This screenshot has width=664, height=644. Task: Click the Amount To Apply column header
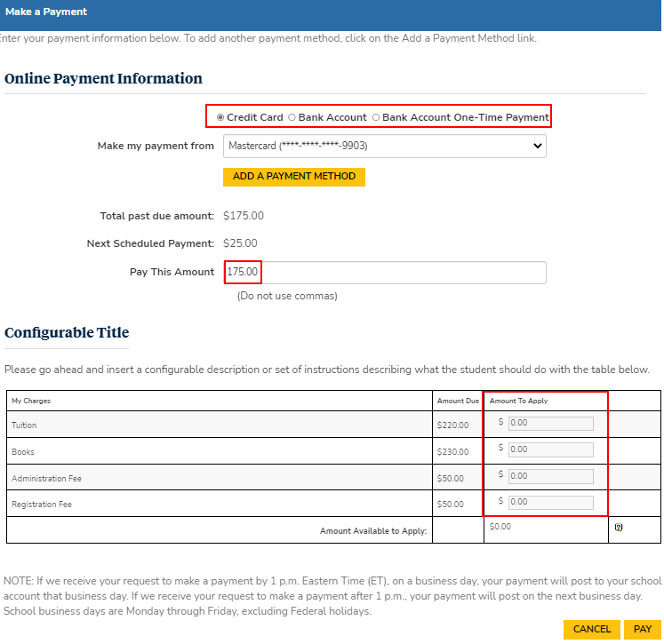pyautogui.click(x=518, y=401)
